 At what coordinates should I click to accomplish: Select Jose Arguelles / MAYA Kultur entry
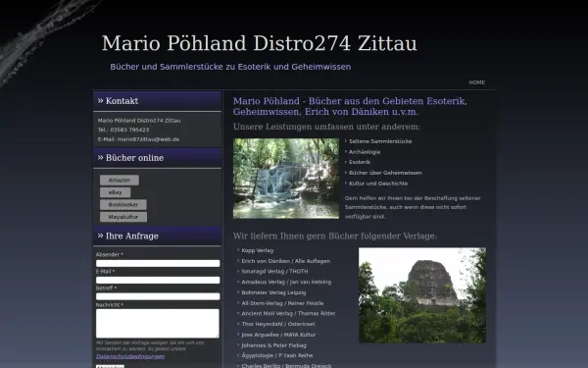click(278, 335)
